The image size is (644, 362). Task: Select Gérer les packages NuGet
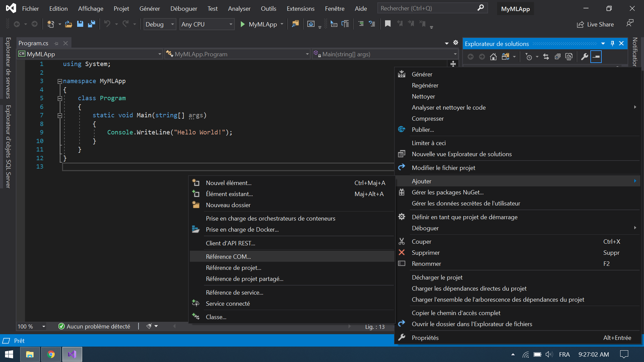(447, 192)
